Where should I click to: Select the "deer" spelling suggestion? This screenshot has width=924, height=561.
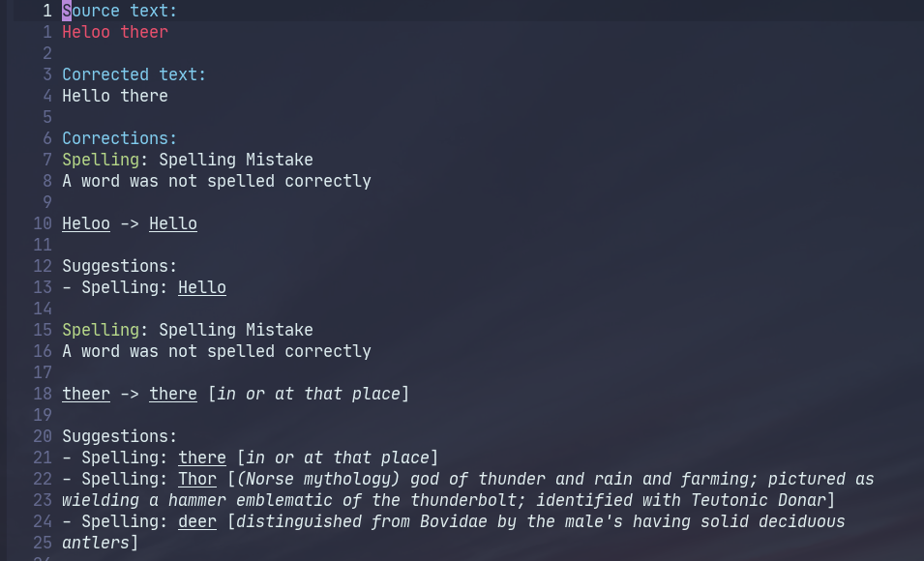(197, 521)
